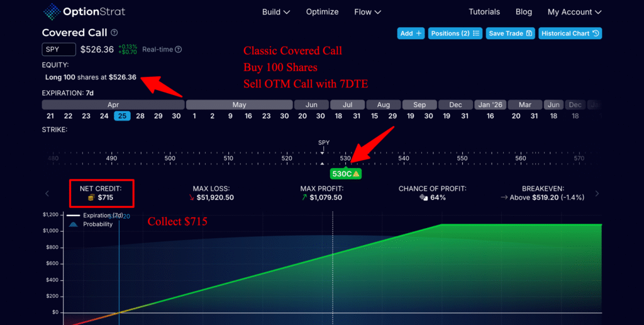Go to next stats panel arrow

[x=597, y=193]
